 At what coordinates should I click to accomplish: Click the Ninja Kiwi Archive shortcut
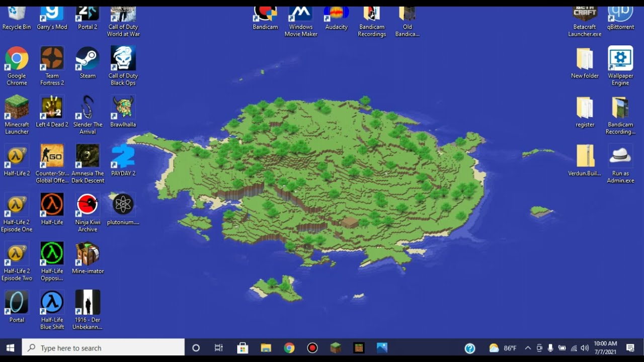88,212
